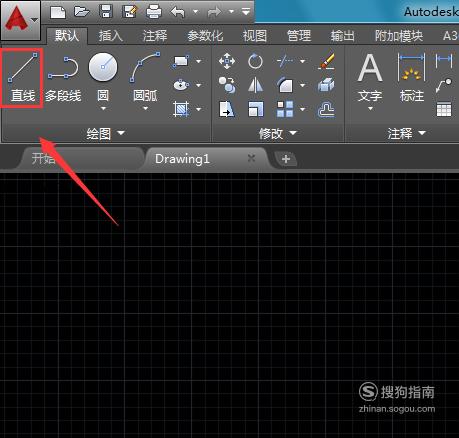Switch to the 默认 ribbon tab

click(x=67, y=35)
